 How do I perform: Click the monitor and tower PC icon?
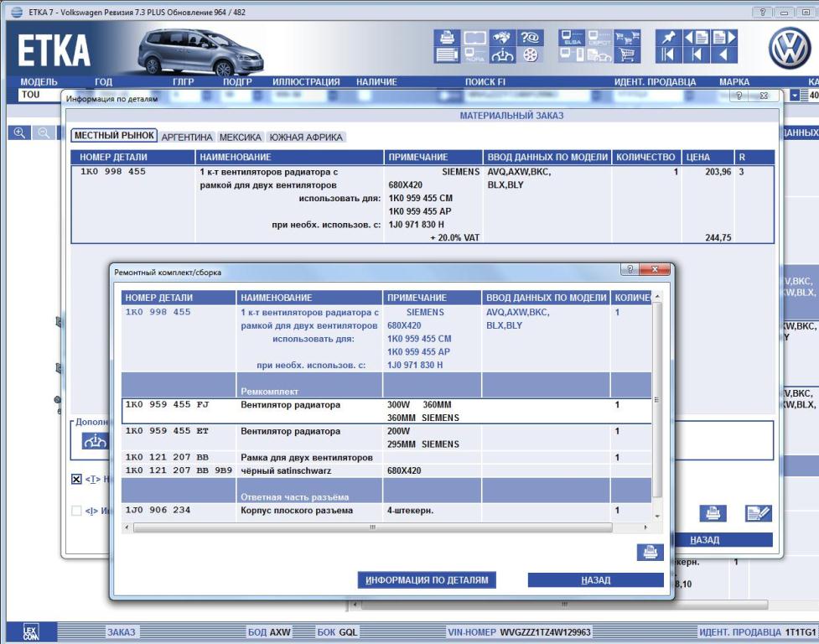coord(573,55)
